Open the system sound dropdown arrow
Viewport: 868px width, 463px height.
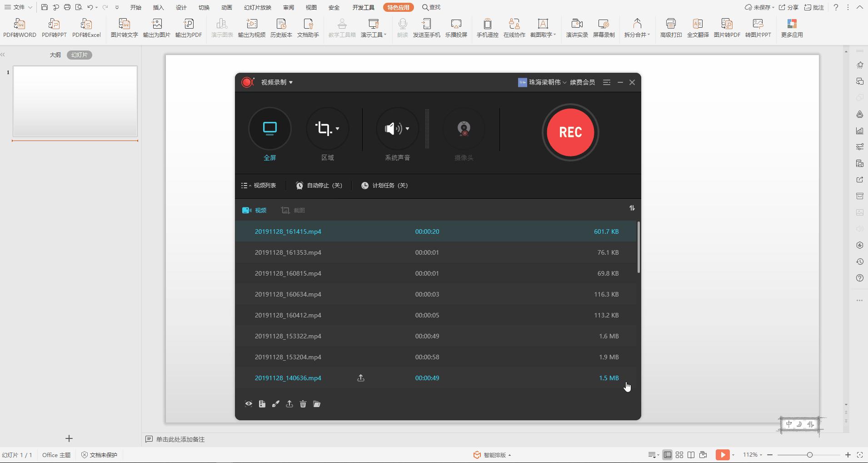407,129
